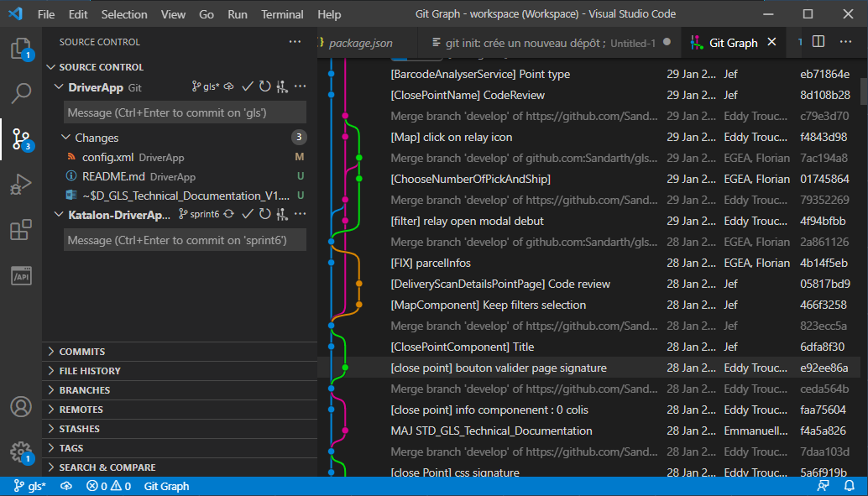Open the Manage gear icon
The width and height of the screenshot is (868, 496).
[x=21, y=452]
